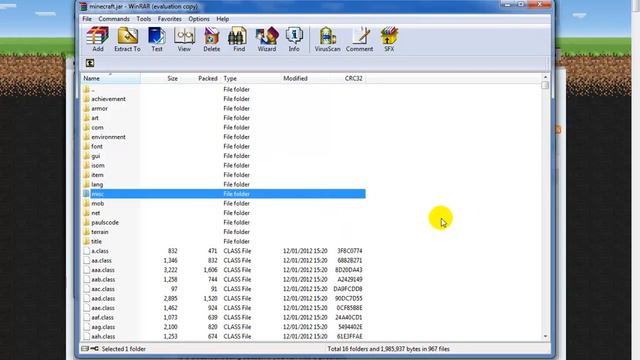Select the mob folder

[x=224, y=203]
